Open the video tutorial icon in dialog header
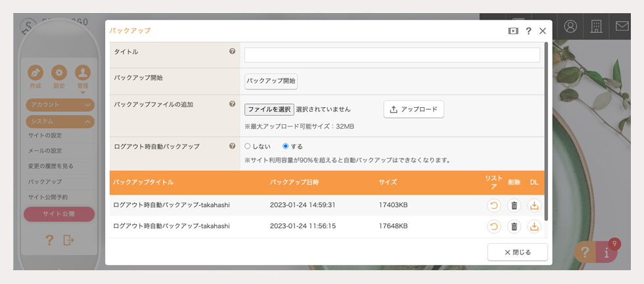Screen dimensions: 644x284 [x=513, y=31]
